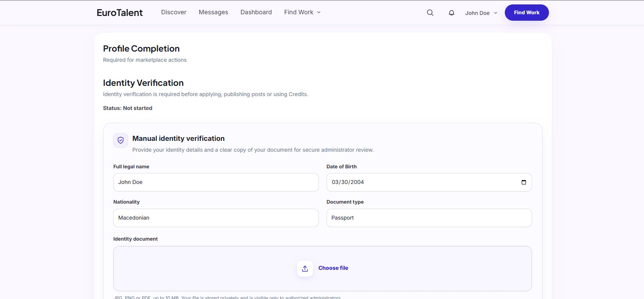This screenshot has width=644, height=299.
Task: Click the Identity document label
Action: pyautogui.click(x=135, y=239)
